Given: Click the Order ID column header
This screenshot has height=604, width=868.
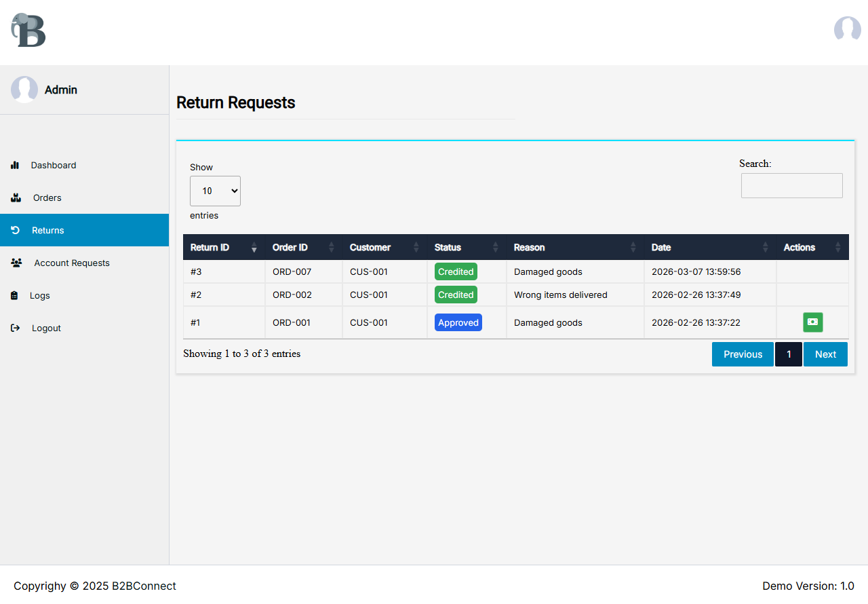Looking at the screenshot, I should click(304, 247).
